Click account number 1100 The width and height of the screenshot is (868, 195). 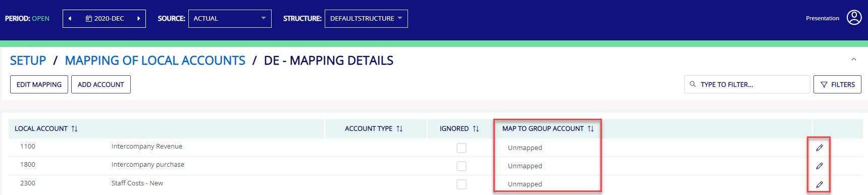[x=28, y=147]
